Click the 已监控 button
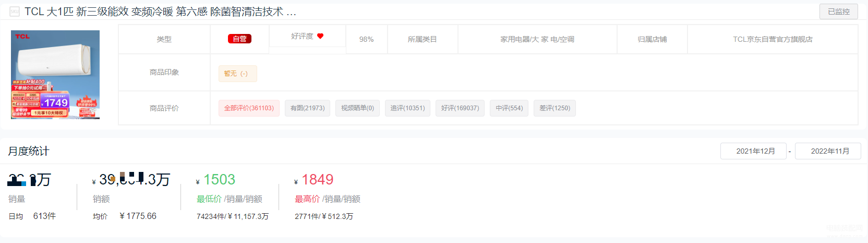 coord(839,11)
